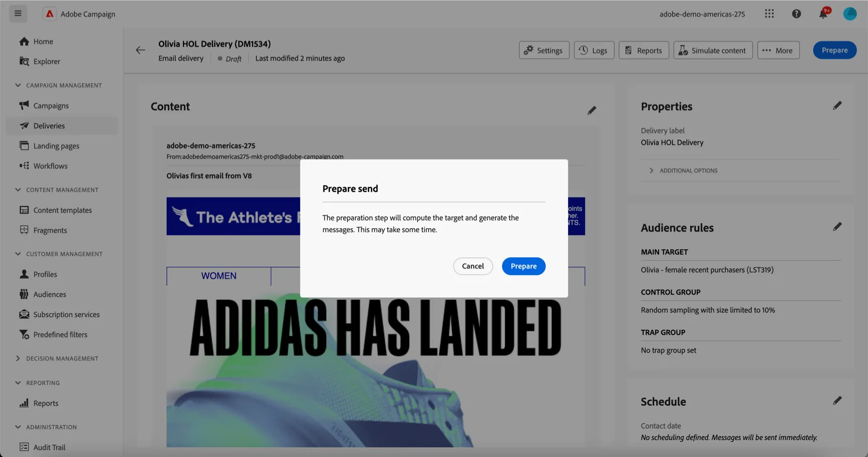The image size is (868, 457).
Task: Open the app switcher grid icon
Action: 769,14
